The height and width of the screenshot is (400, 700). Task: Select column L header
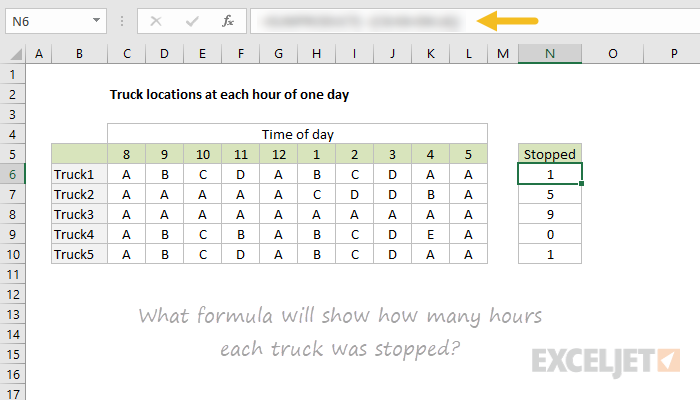468,54
